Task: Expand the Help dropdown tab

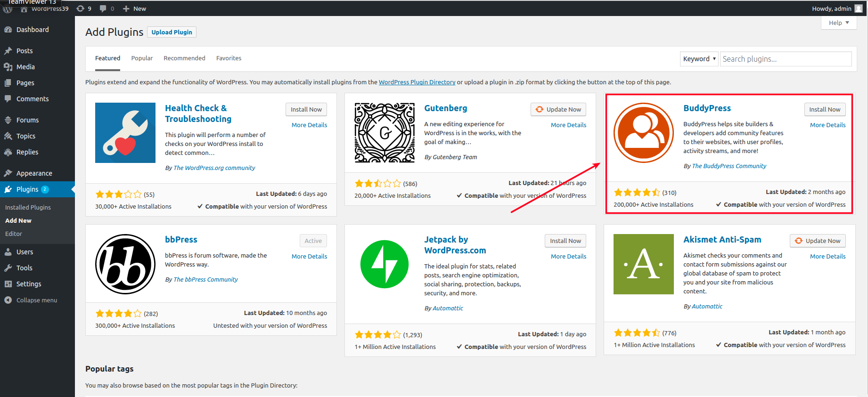Action: coord(839,23)
